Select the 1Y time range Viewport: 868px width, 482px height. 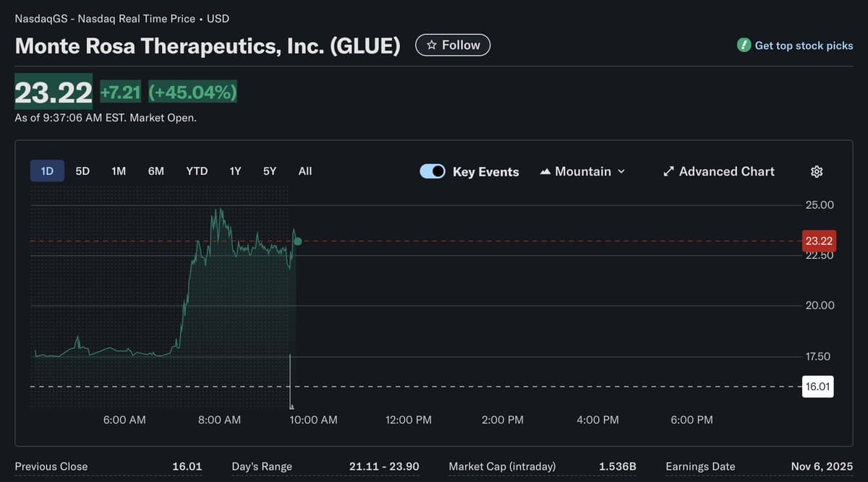coord(235,171)
